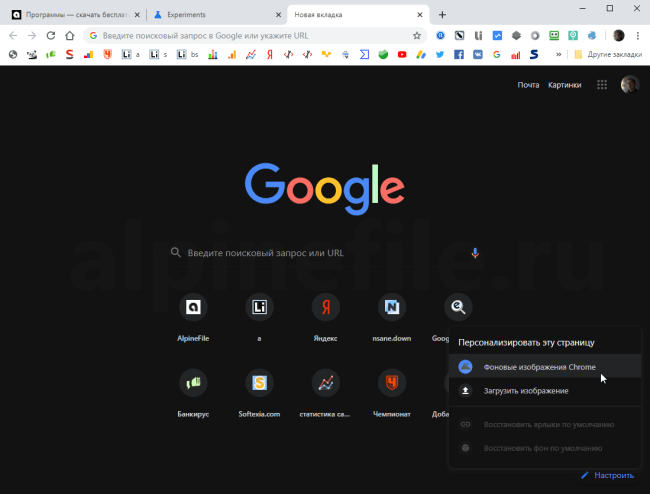Open the globe bookmark in the bookmarks bar
The width and height of the screenshot is (650, 494).
[x=13, y=54]
